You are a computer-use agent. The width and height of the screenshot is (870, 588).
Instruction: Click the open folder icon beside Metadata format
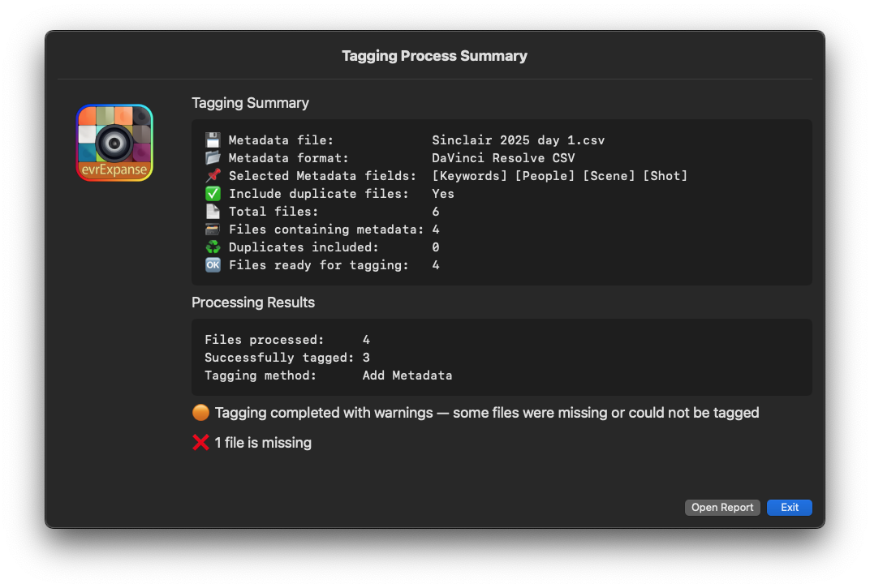pyautogui.click(x=213, y=158)
